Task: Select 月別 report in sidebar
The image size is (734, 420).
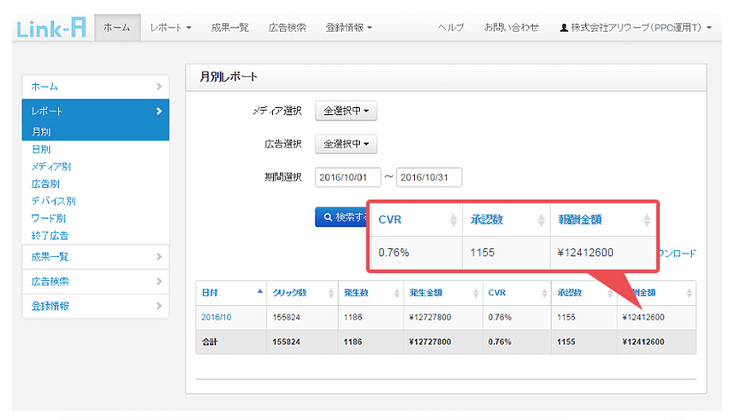Action: 41,132
